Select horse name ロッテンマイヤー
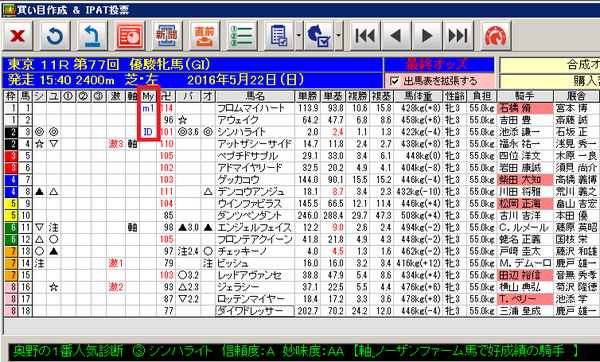 (x=251, y=299)
